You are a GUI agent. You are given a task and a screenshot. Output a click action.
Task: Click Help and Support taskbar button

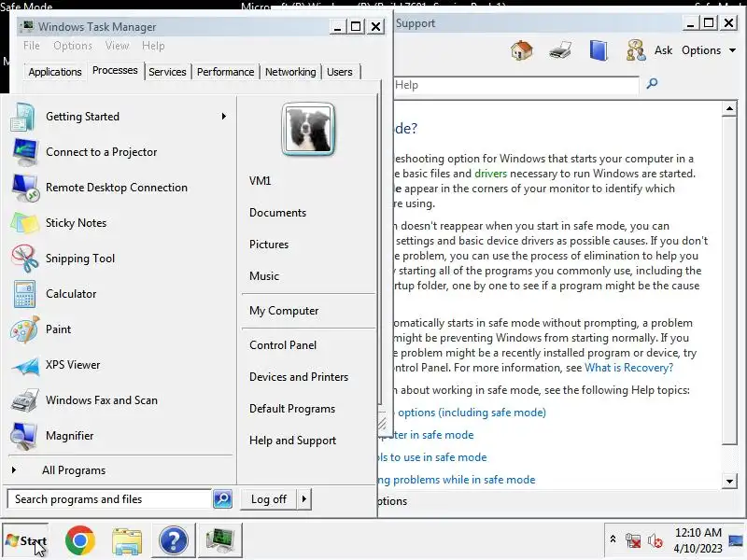pyautogui.click(x=174, y=540)
